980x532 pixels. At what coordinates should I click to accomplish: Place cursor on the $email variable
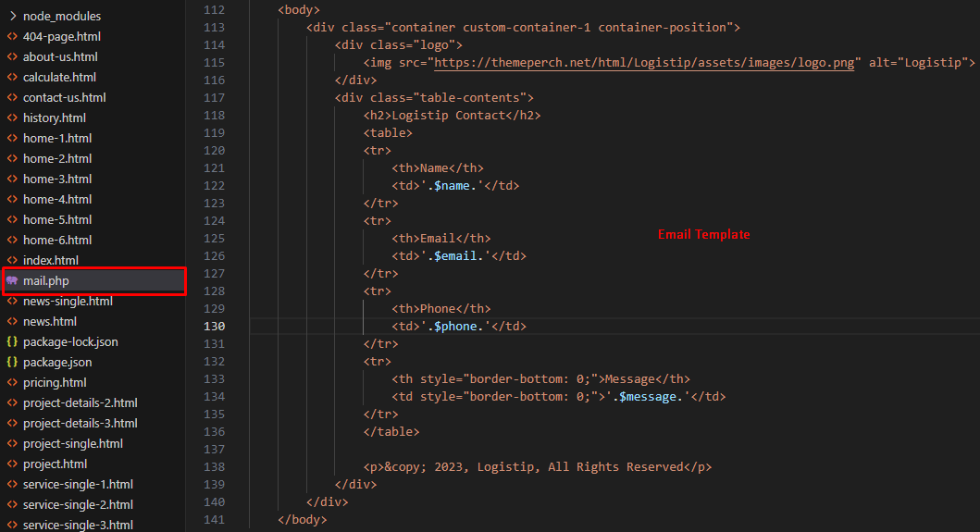(x=456, y=255)
